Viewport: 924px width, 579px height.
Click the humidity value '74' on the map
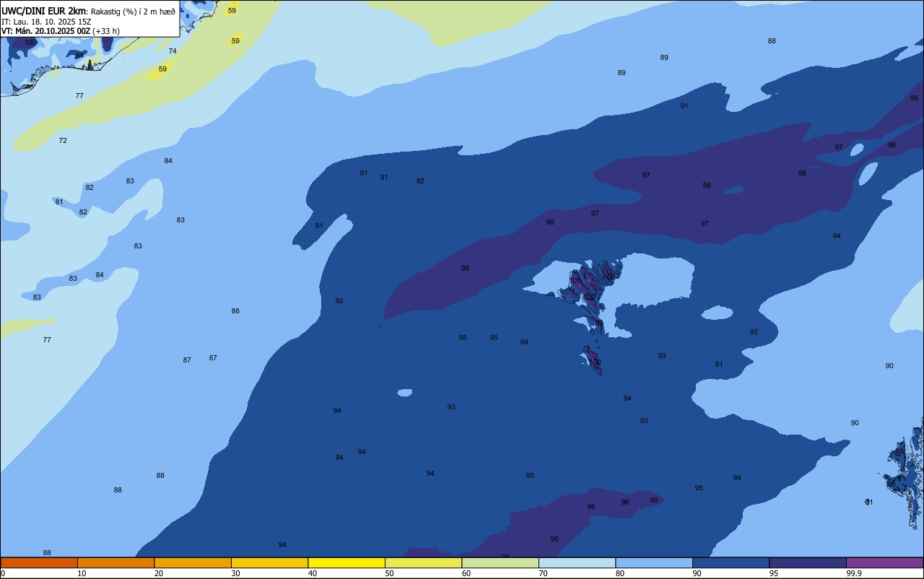pyautogui.click(x=173, y=51)
